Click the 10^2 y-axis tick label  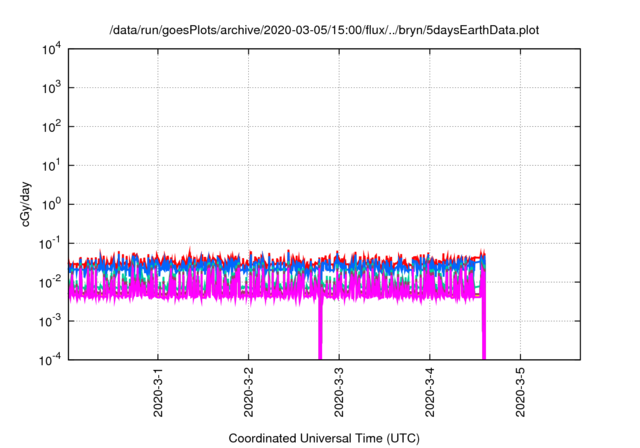pos(51,127)
